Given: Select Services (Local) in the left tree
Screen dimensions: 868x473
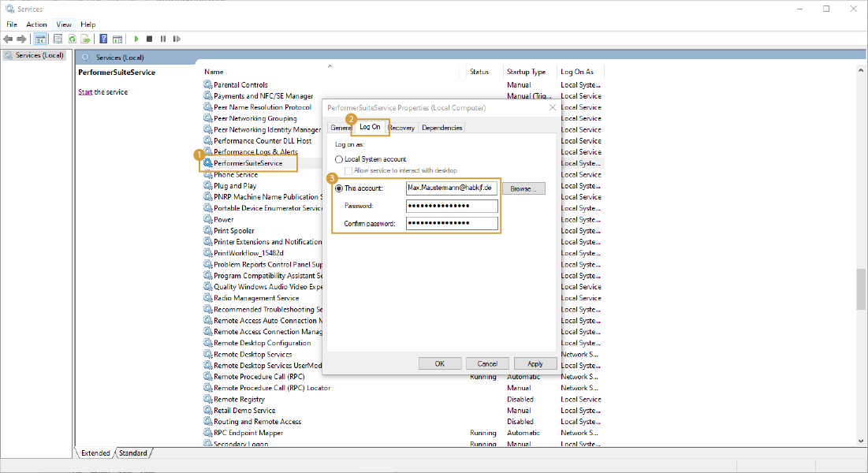Looking at the screenshot, I should coord(39,55).
